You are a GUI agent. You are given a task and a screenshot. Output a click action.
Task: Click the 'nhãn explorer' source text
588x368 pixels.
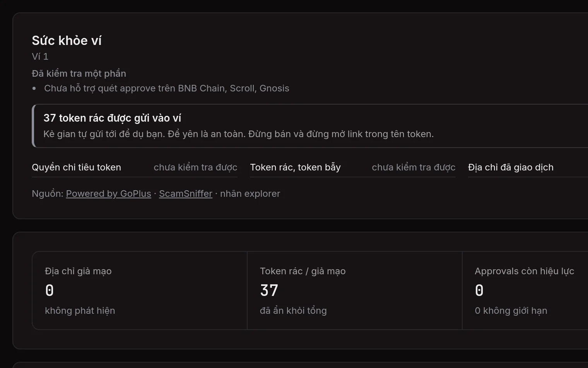pos(250,194)
